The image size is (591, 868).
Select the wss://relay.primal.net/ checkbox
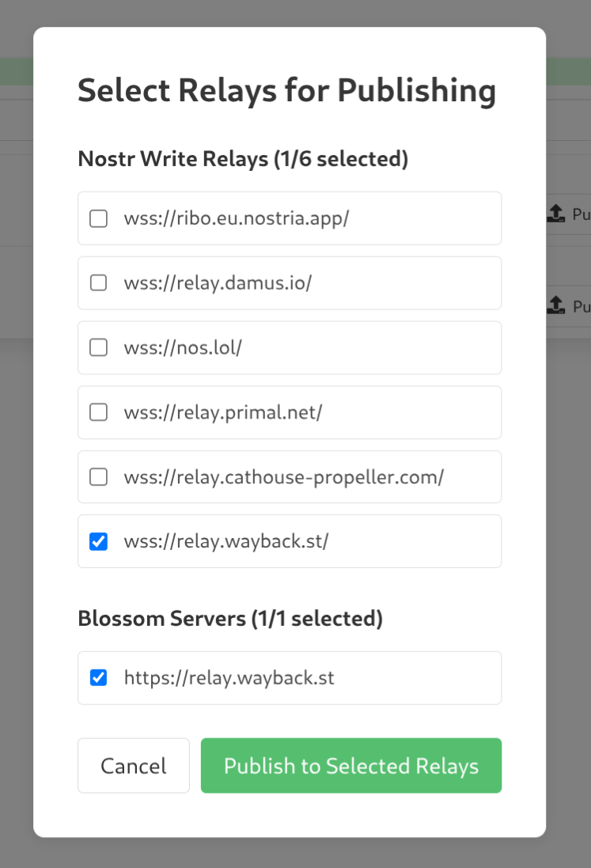point(98,412)
